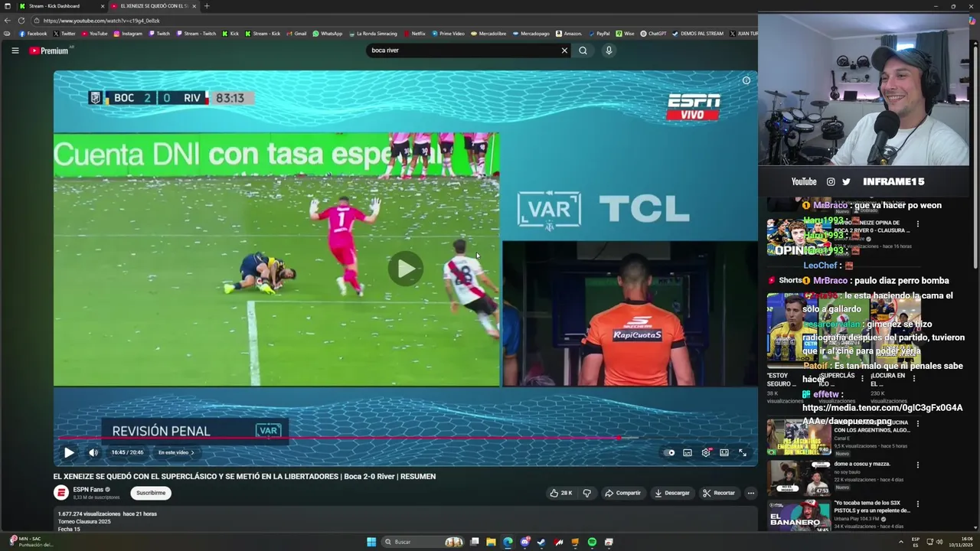Open File Explorer from the taskbar
This screenshot has width=980, height=551.
491,542
